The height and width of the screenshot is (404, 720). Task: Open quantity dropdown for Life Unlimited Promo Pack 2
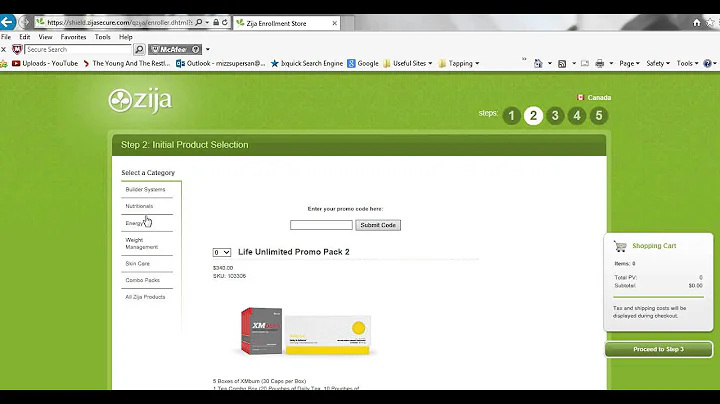point(221,252)
